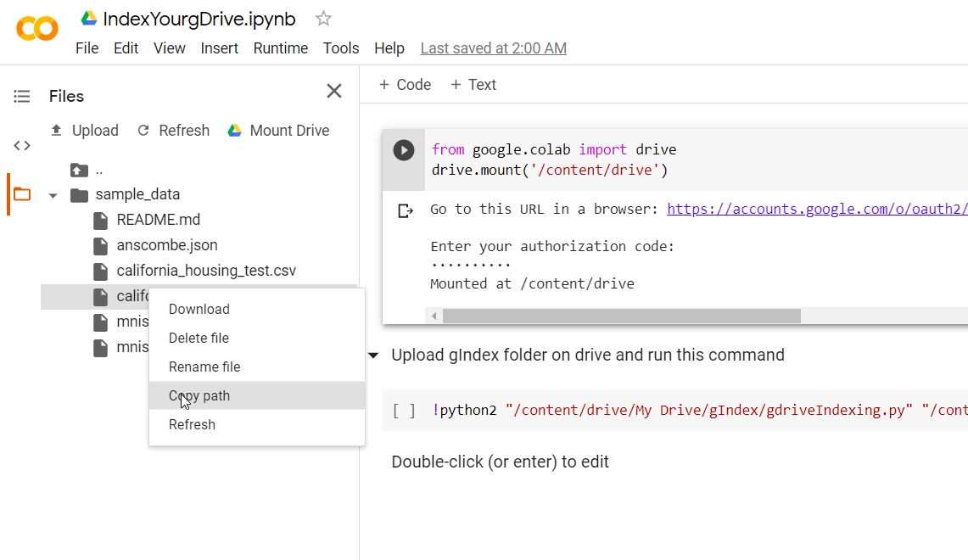Open the accounts.google.com OAuth link
The width and height of the screenshot is (968, 560).
pyautogui.click(x=816, y=209)
